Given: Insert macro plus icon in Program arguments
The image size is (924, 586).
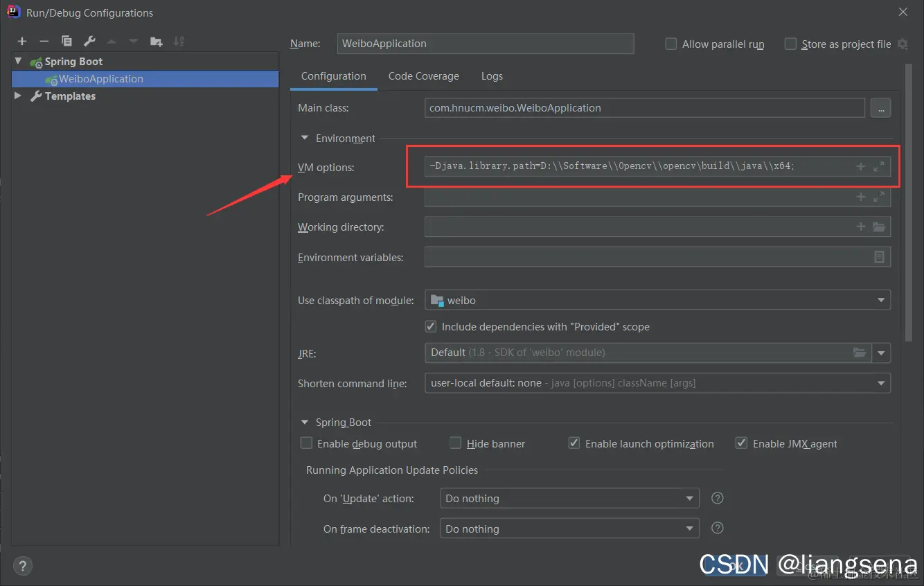Looking at the screenshot, I should pyautogui.click(x=861, y=197).
